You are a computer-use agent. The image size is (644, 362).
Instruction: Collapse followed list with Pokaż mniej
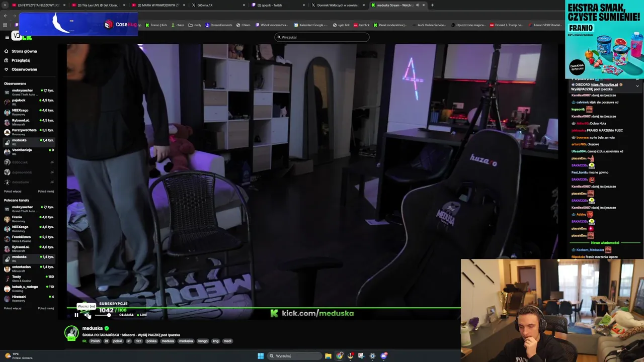coord(46,191)
